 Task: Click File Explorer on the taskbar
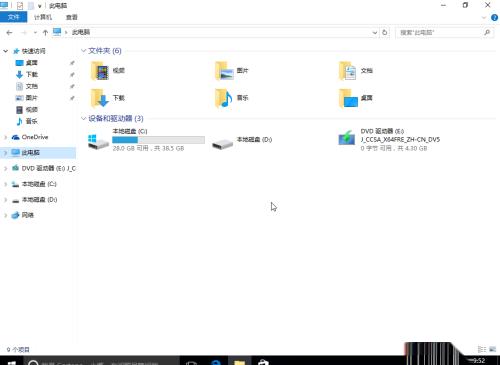coord(239,362)
